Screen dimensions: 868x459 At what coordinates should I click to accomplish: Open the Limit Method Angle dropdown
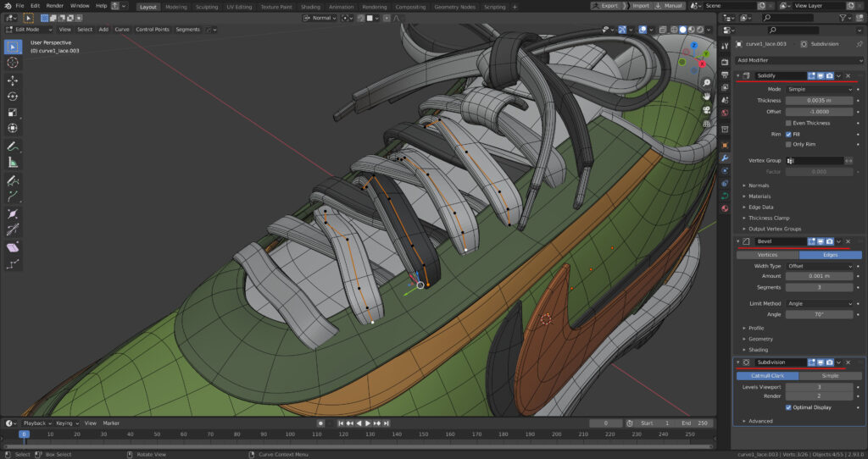coord(820,304)
